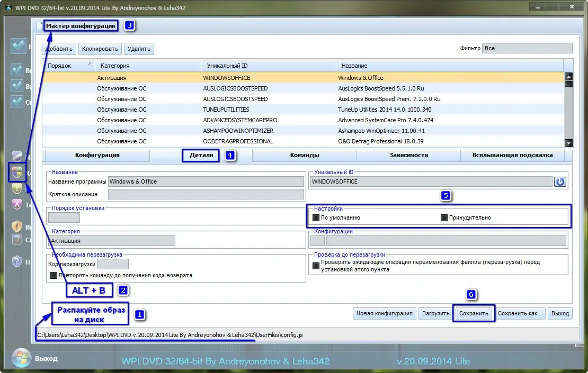Click the Выход button in the wizard
Viewport: 588px width, 373px height.
[560, 313]
